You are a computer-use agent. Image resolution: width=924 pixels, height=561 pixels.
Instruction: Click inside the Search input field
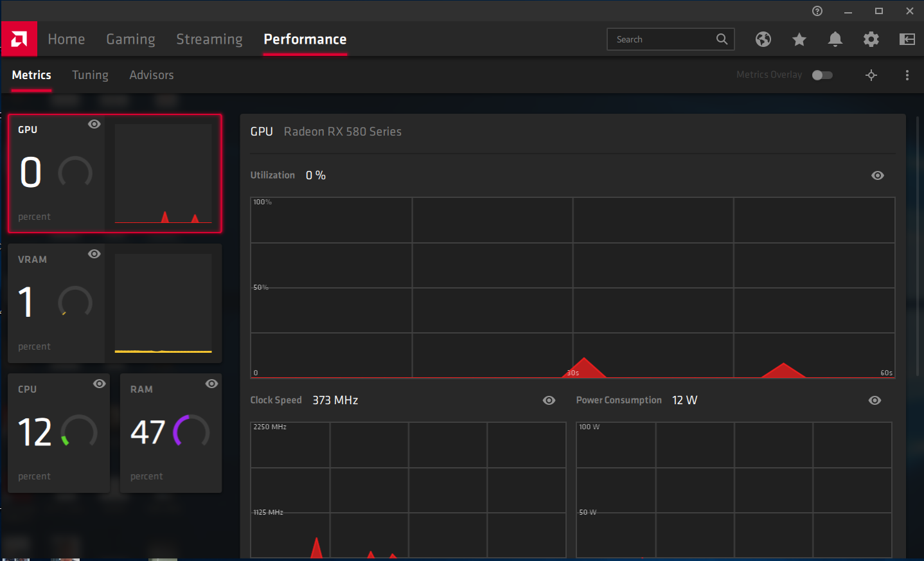click(x=671, y=39)
